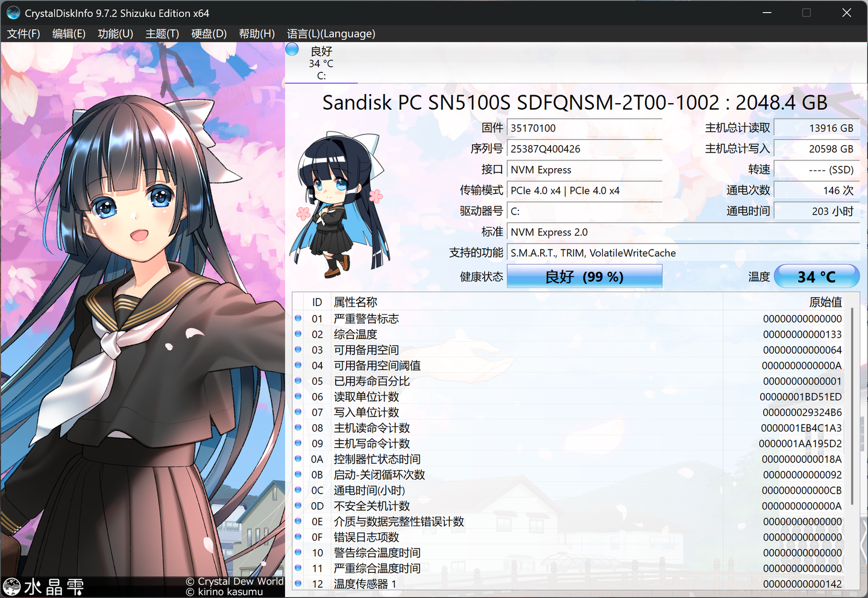Click the ID column header
868x598 pixels.
tap(317, 302)
